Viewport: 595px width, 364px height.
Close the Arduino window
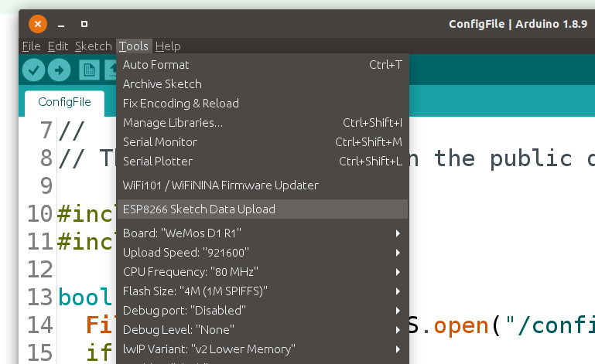point(38,23)
